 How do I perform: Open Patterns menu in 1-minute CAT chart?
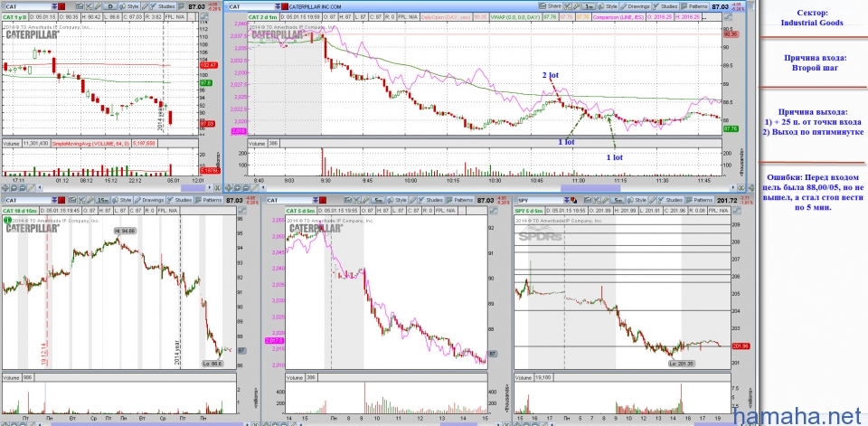point(694,6)
